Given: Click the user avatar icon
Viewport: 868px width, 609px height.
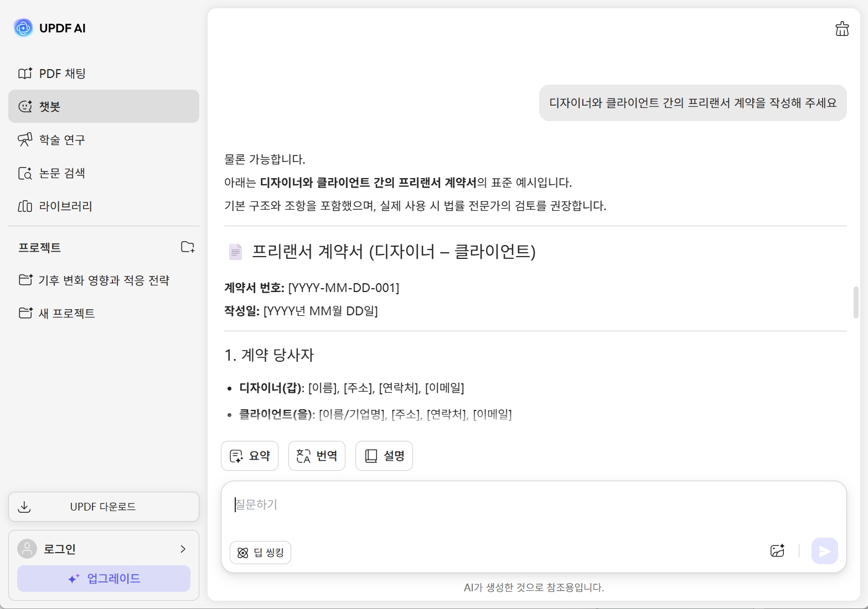Looking at the screenshot, I should click(27, 549).
